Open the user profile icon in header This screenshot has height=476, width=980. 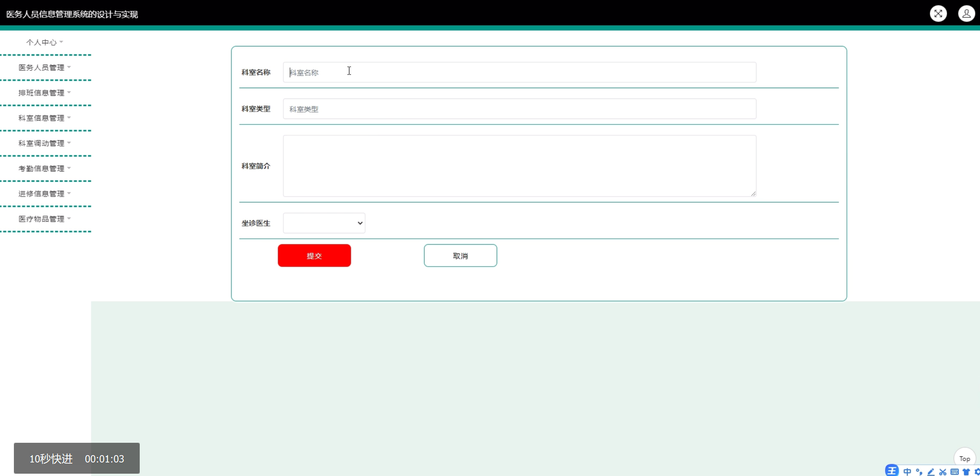[x=966, y=14]
